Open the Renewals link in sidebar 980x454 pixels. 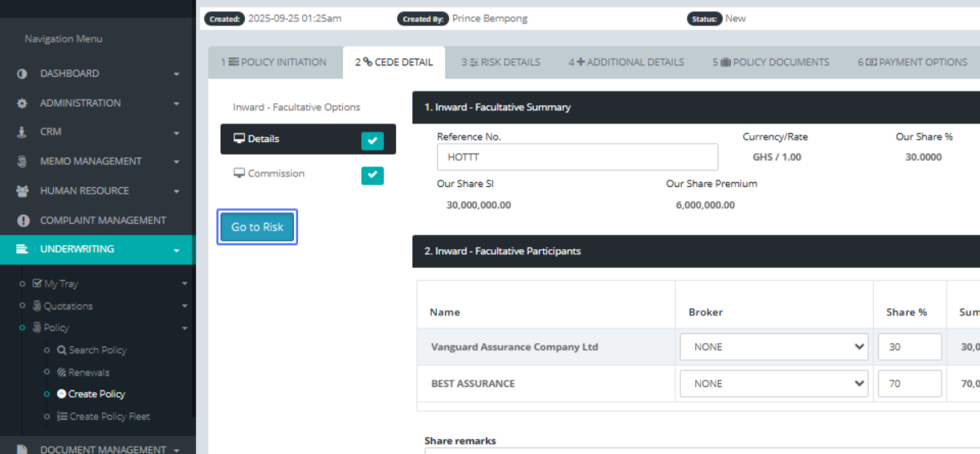coord(88,372)
